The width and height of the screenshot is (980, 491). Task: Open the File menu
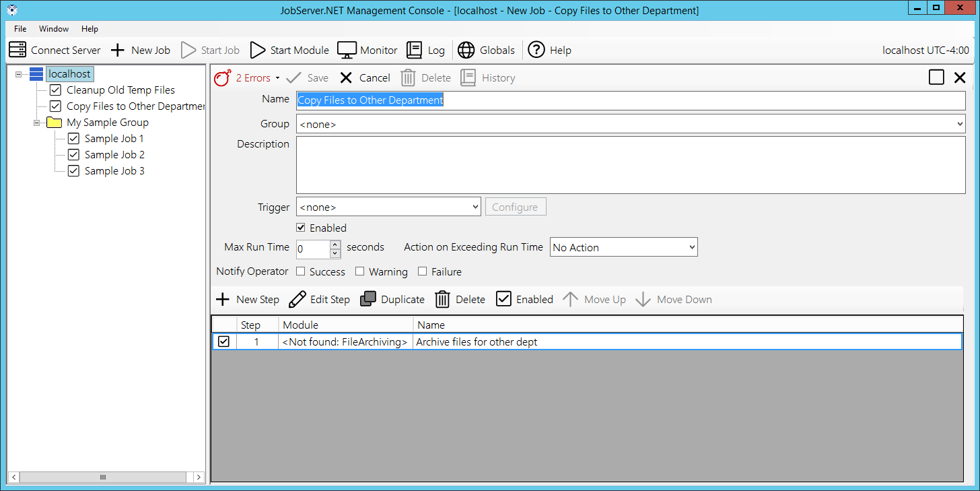[20, 29]
